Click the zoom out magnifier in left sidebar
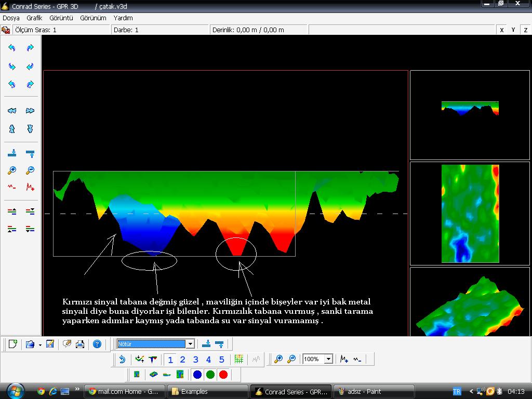This screenshot has width=532, height=399. click(30, 170)
